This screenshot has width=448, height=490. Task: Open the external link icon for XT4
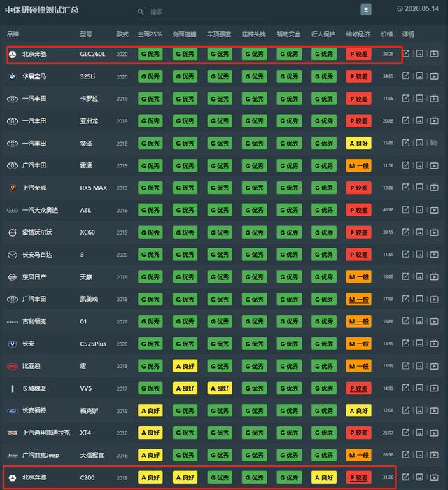[x=406, y=433]
